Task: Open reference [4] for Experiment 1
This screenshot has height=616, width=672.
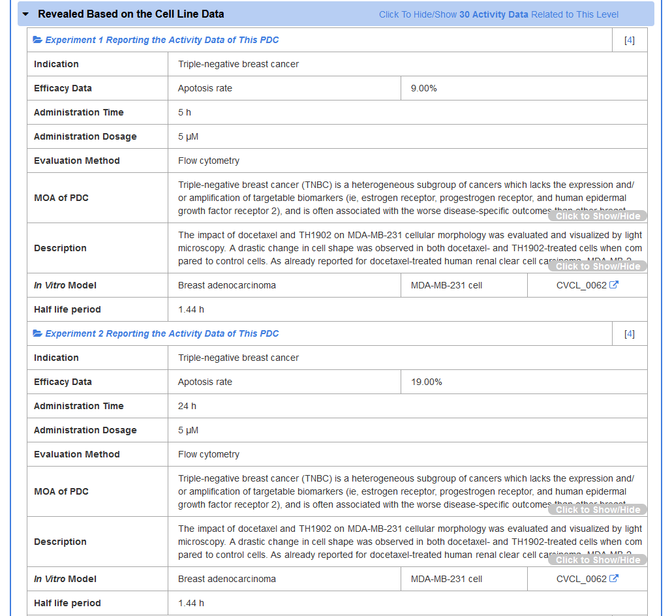Action: [629, 40]
